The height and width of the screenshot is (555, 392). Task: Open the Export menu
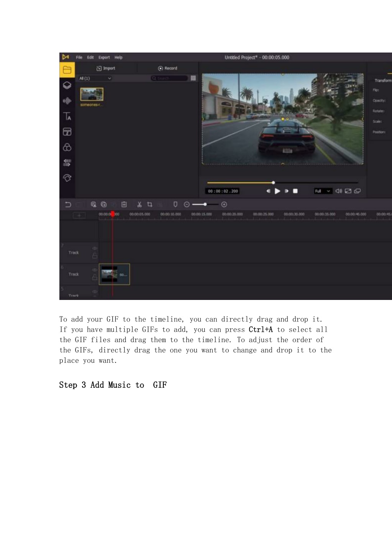[104, 57]
